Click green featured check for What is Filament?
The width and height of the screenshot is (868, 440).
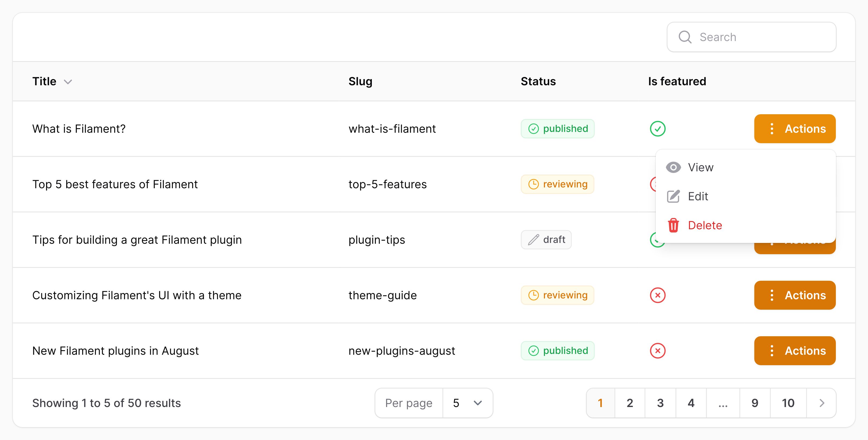[657, 129]
